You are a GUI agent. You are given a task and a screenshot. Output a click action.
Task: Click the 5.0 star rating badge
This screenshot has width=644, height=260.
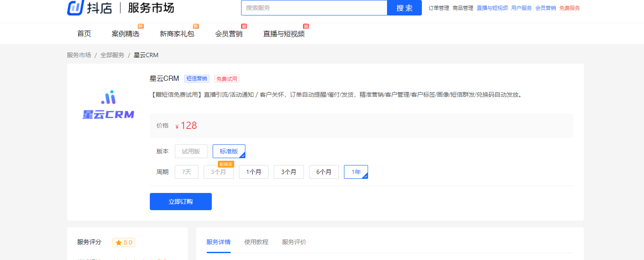124,242
